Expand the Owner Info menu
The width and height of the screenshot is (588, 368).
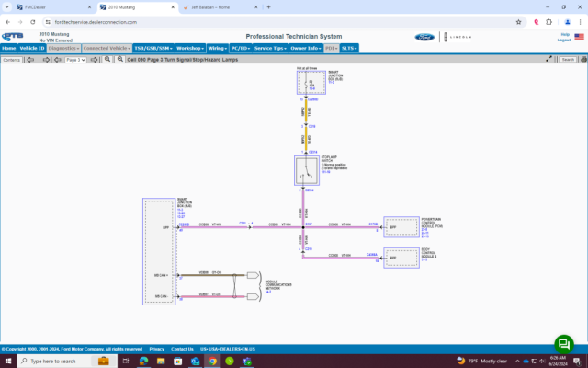(306, 49)
